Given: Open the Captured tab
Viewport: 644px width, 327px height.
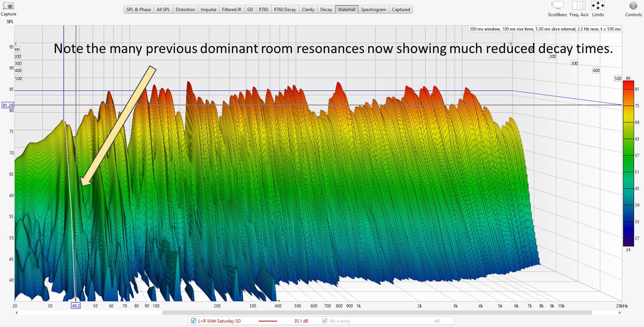Looking at the screenshot, I should 401,9.
